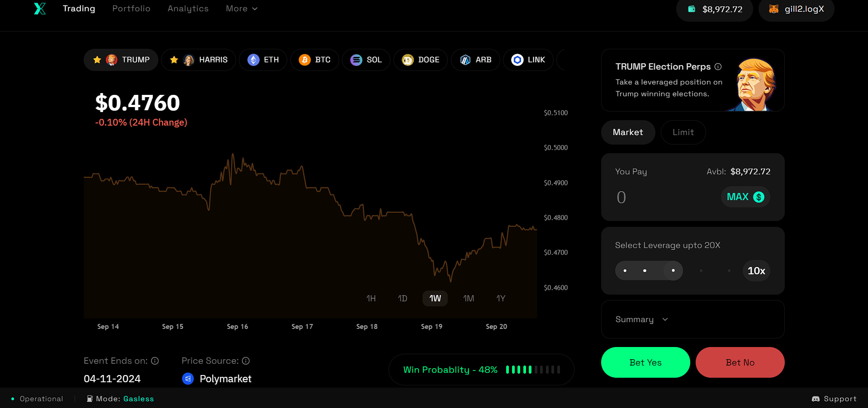Image resolution: width=868 pixels, height=408 pixels.
Task: Click the star icon on HARRIS chip
Action: pos(174,60)
